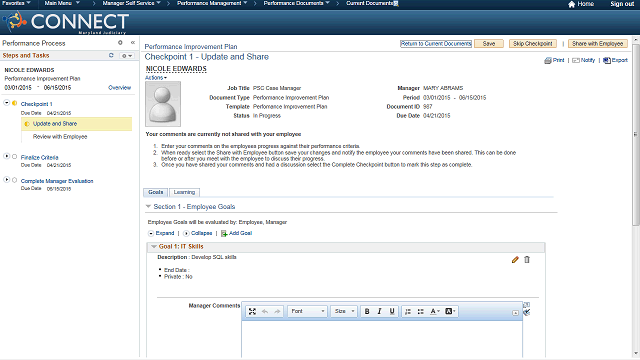Open Performance Process panel gear settings
Screen dimensions: 640x360
coord(120,42)
